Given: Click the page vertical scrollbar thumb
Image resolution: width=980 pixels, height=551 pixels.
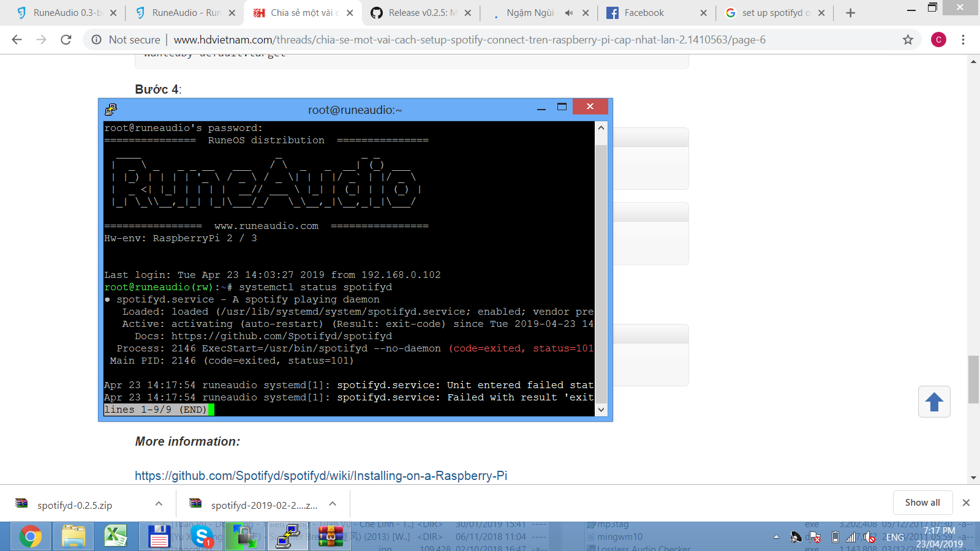Looking at the screenshot, I should [x=973, y=379].
